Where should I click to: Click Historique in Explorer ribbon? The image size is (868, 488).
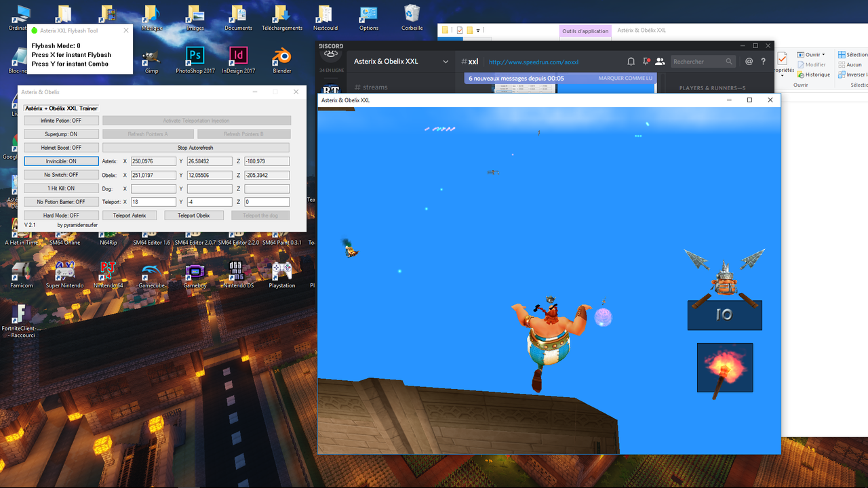coord(813,75)
